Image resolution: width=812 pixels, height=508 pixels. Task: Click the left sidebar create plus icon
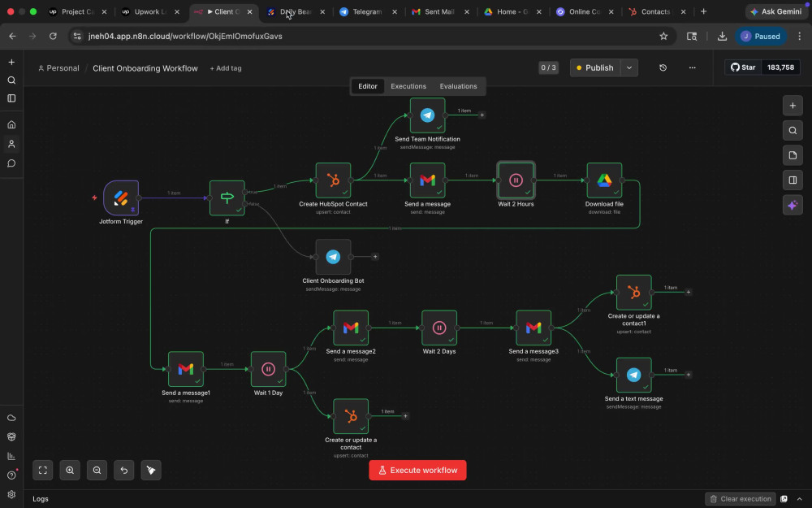tap(11, 63)
